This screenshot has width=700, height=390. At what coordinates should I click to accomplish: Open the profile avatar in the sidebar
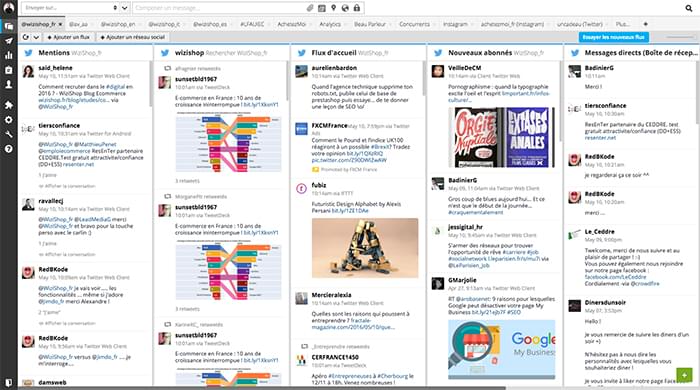pyautogui.click(x=8, y=8)
